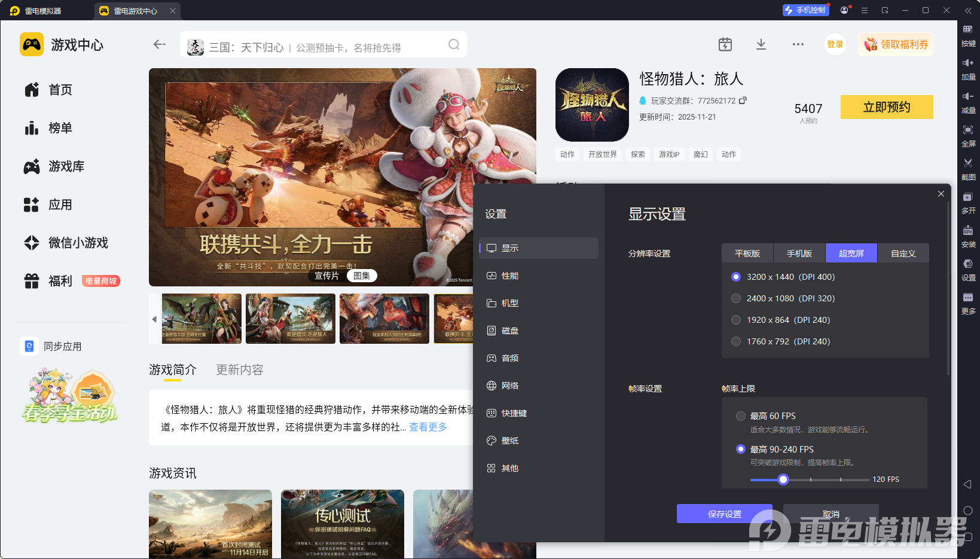Click the 登录 login button
This screenshot has width=980, height=559.
[x=835, y=44]
